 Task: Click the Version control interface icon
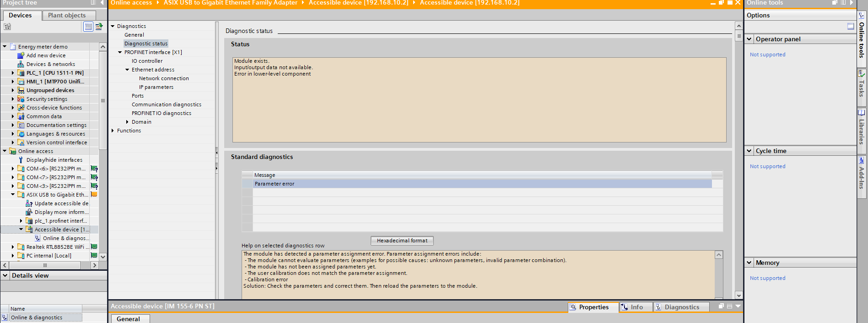[21, 142]
